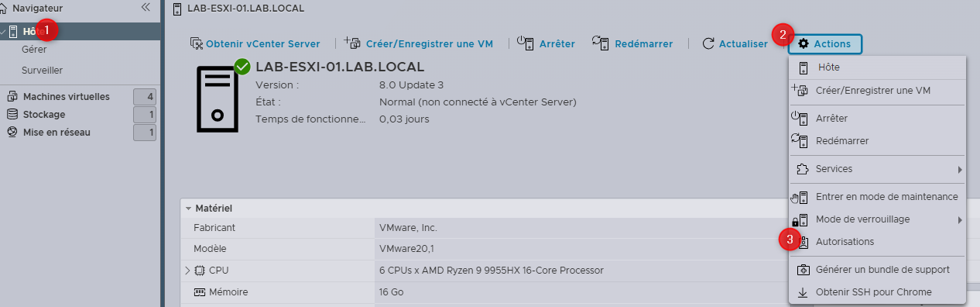Expand Mode de verrouillage submenu arrow
980x307 pixels.
point(960,219)
